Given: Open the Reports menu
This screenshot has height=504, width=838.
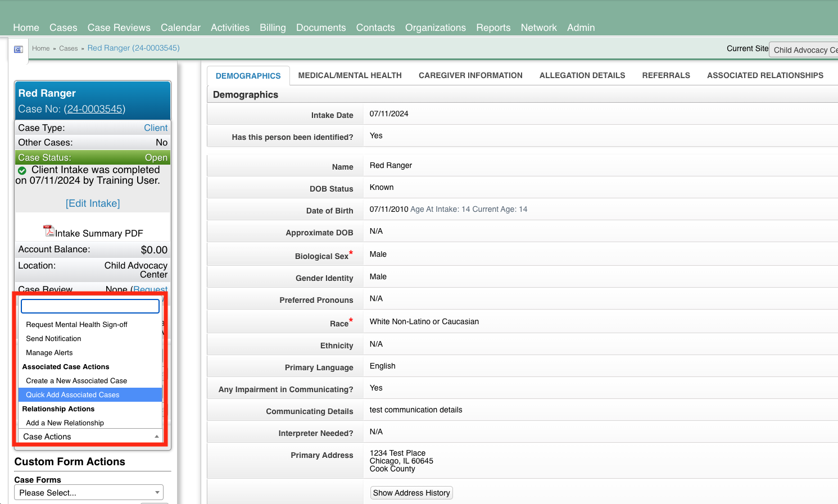Looking at the screenshot, I should (x=493, y=28).
